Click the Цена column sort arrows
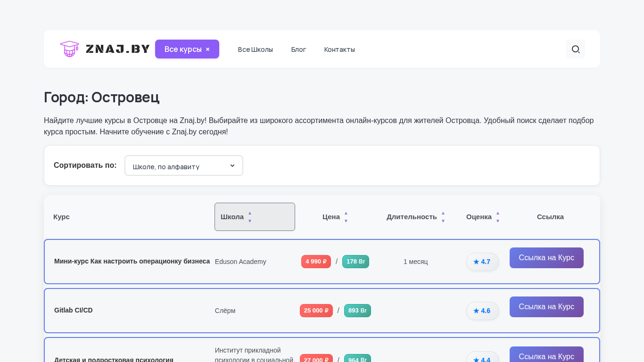Image resolution: width=644 pixels, height=362 pixels. (x=346, y=217)
